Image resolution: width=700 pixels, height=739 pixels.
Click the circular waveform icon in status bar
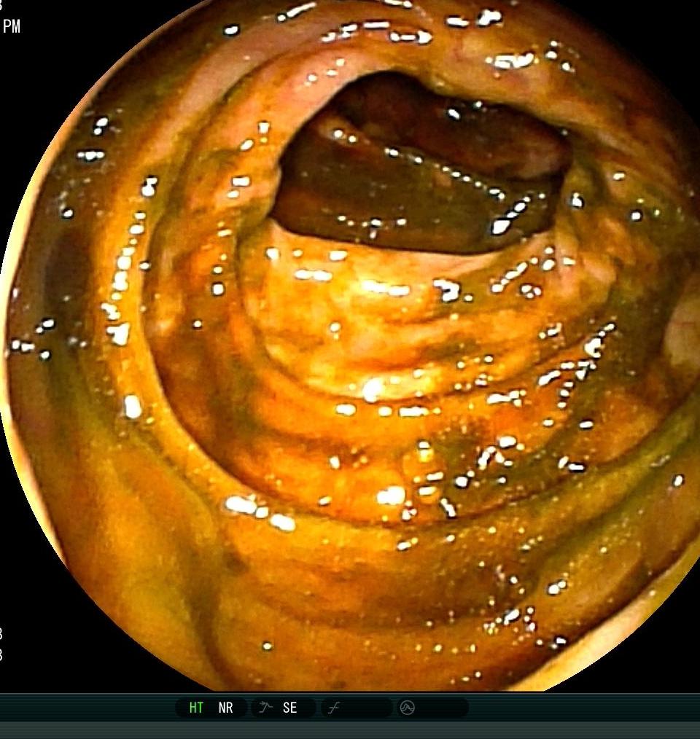[407, 708]
